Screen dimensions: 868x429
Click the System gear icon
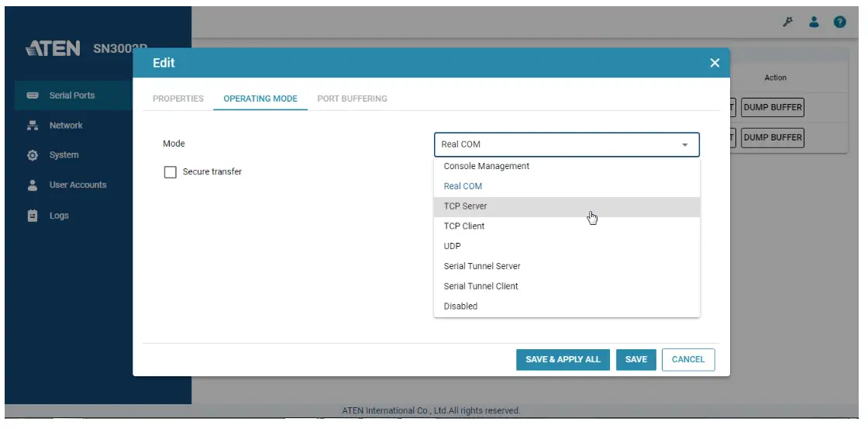point(33,155)
